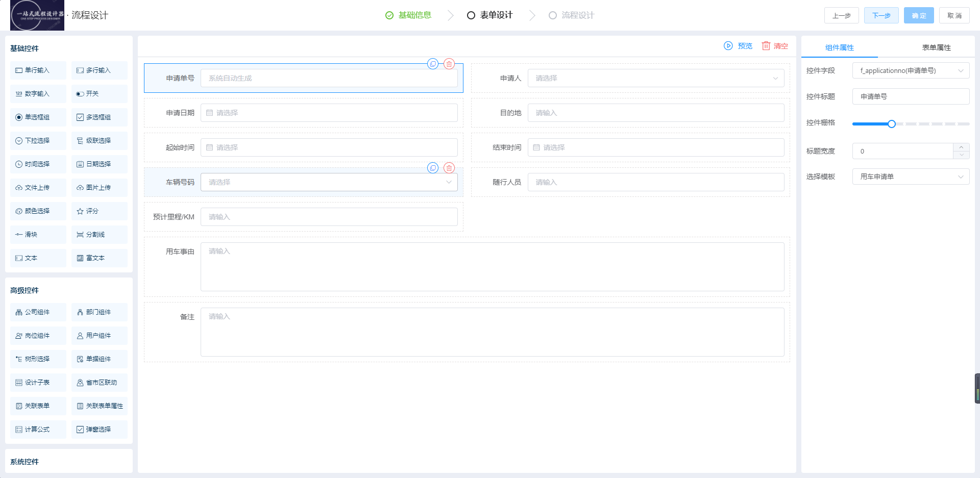Open the 控件字段 dropdown

[x=911, y=70]
